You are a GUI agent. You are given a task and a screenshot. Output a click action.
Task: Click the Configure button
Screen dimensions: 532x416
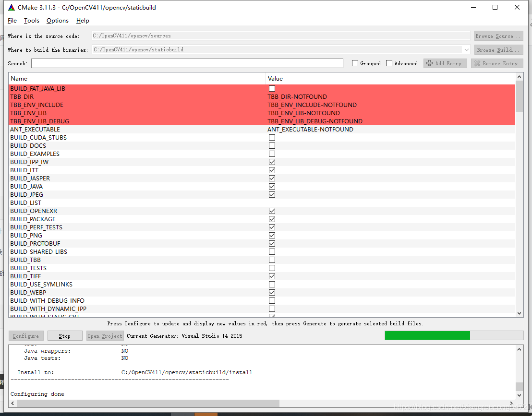pos(26,336)
